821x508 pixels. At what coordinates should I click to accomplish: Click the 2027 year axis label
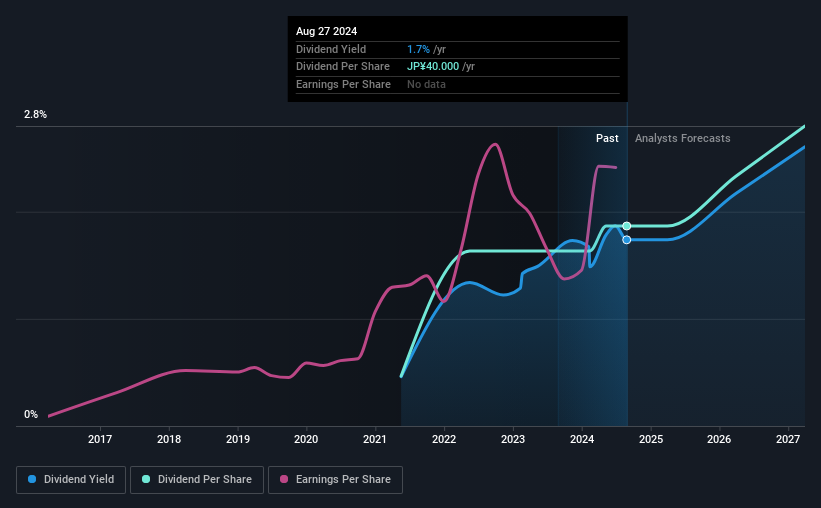click(788, 439)
